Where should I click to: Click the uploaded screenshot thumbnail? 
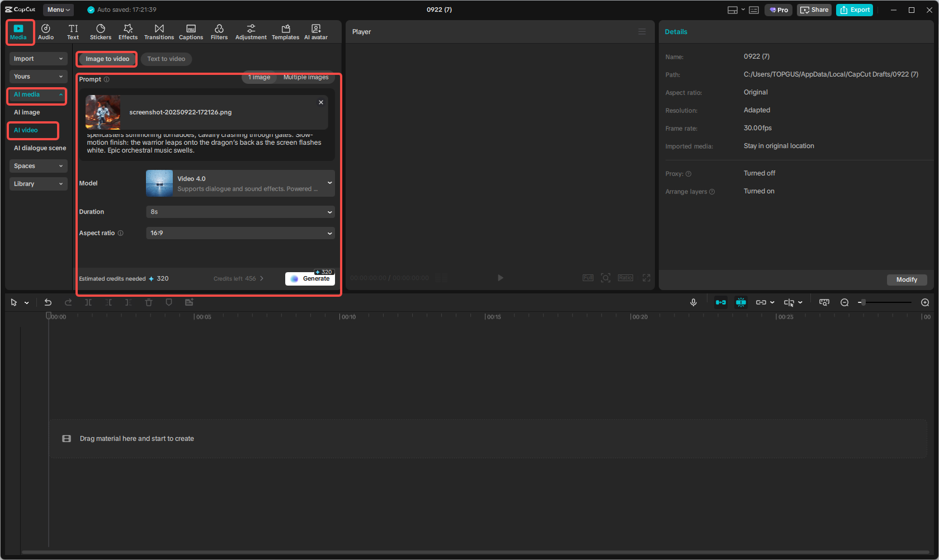coord(103,112)
